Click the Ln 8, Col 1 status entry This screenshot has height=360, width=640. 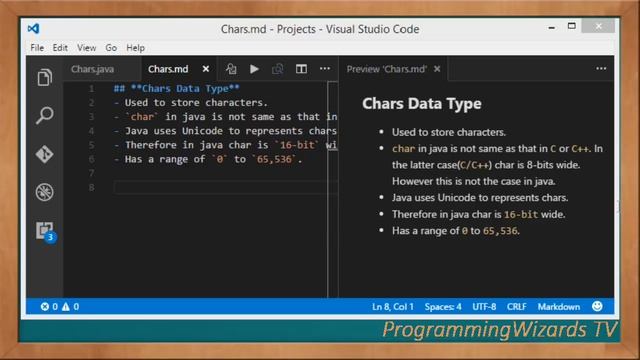[x=393, y=307]
